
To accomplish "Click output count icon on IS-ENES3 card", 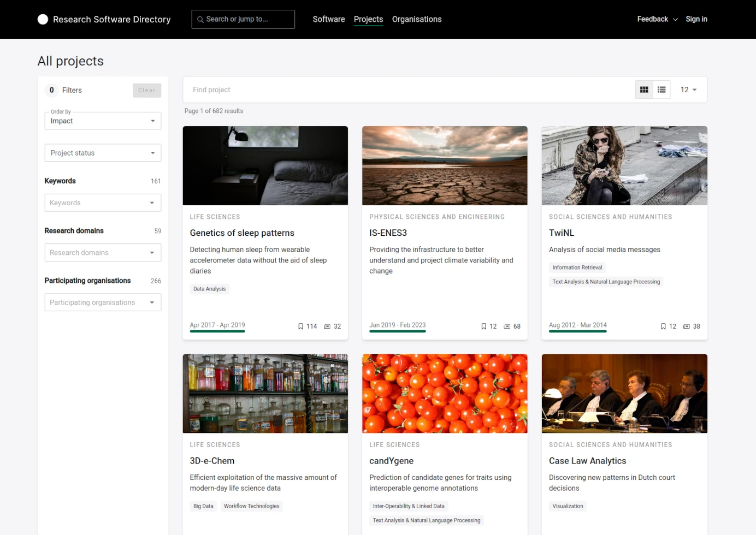I will pos(507,326).
